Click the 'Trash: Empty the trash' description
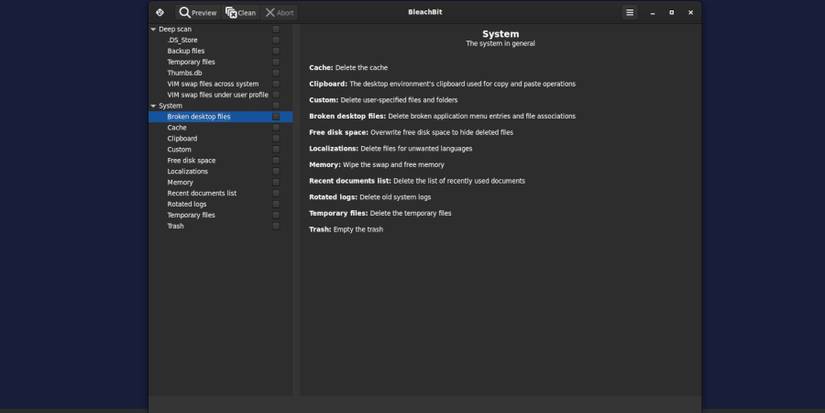 [x=346, y=229]
